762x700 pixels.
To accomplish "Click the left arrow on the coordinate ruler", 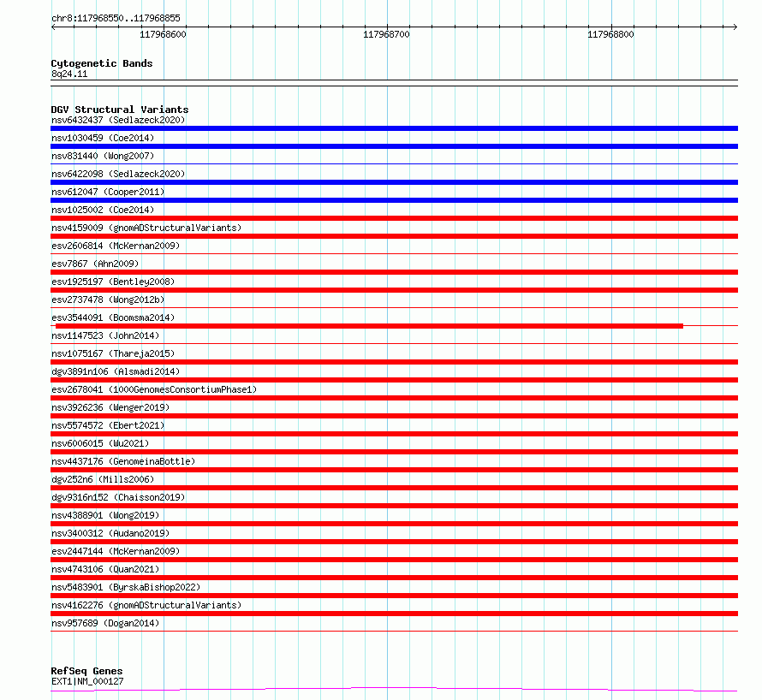I will [x=54, y=27].
